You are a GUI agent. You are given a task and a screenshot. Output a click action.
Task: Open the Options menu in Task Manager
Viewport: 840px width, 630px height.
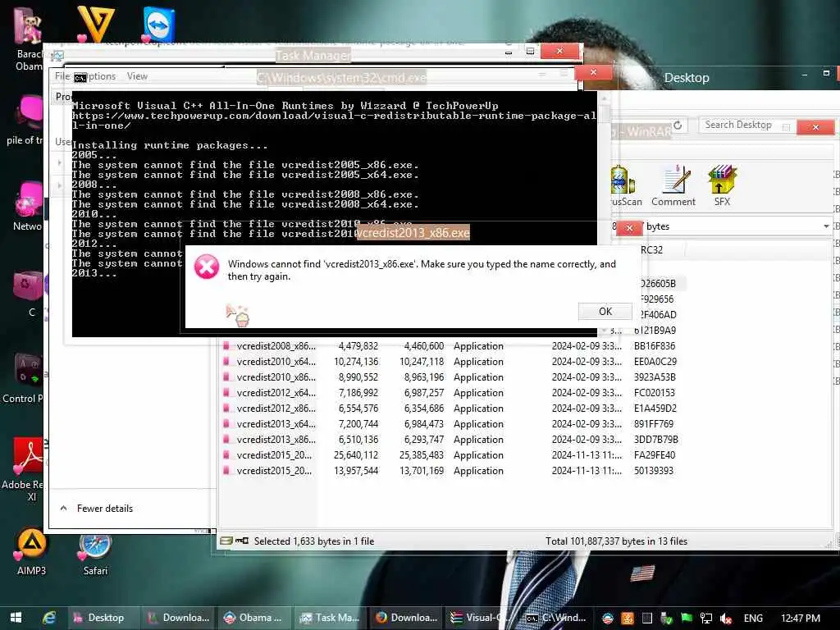pyautogui.click(x=101, y=76)
